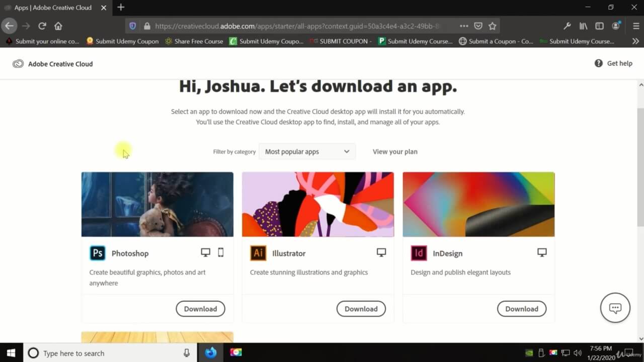Click the browser URL address field

click(x=297, y=26)
